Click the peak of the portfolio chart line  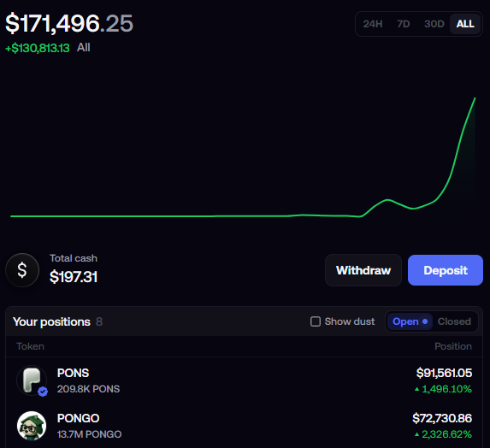click(x=475, y=98)
